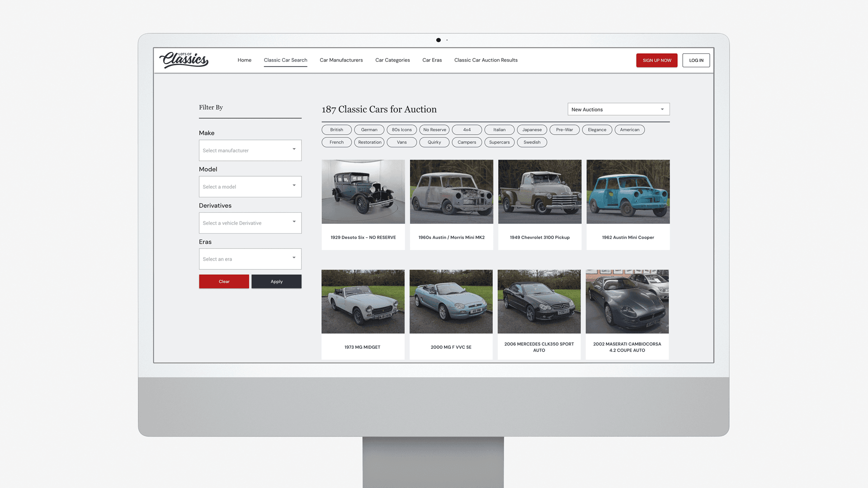The image size is (868, 488).
Task: Open the Select an era dropdown
Action: [x=250, y=259]
